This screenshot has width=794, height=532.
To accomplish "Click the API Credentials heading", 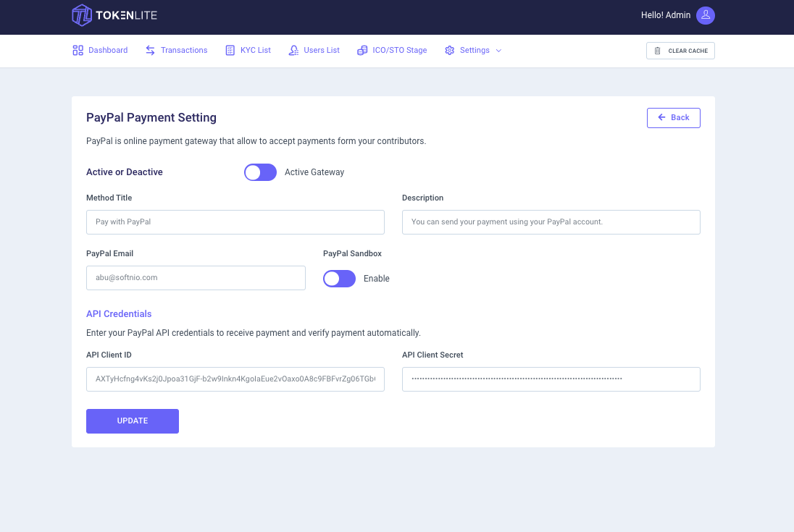I will coord(119,314).
